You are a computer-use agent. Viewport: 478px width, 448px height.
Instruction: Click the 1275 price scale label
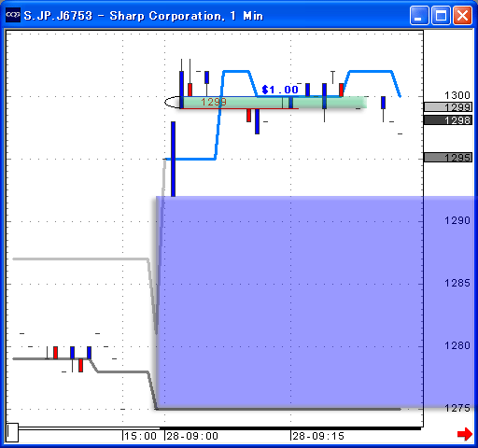coord(457,408)
